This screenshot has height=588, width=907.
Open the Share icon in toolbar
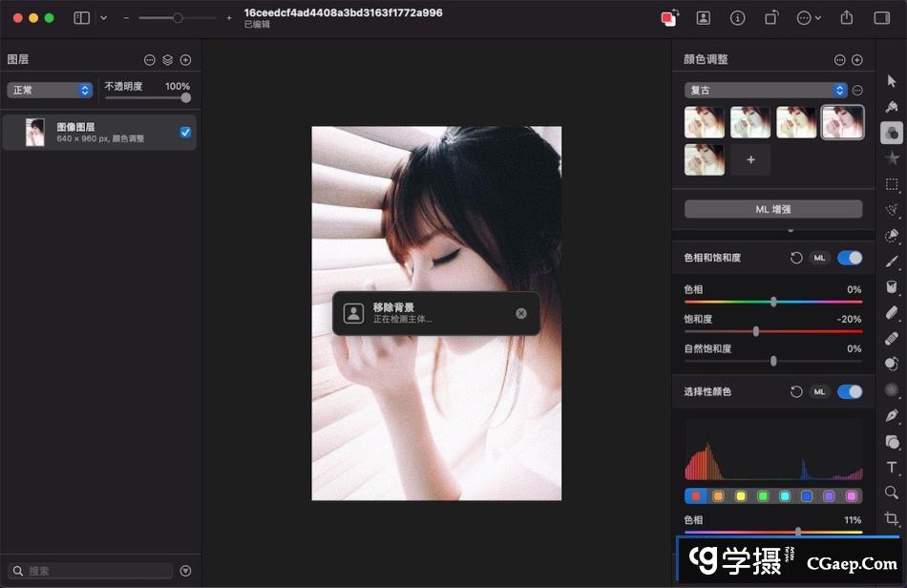point(846,18)
